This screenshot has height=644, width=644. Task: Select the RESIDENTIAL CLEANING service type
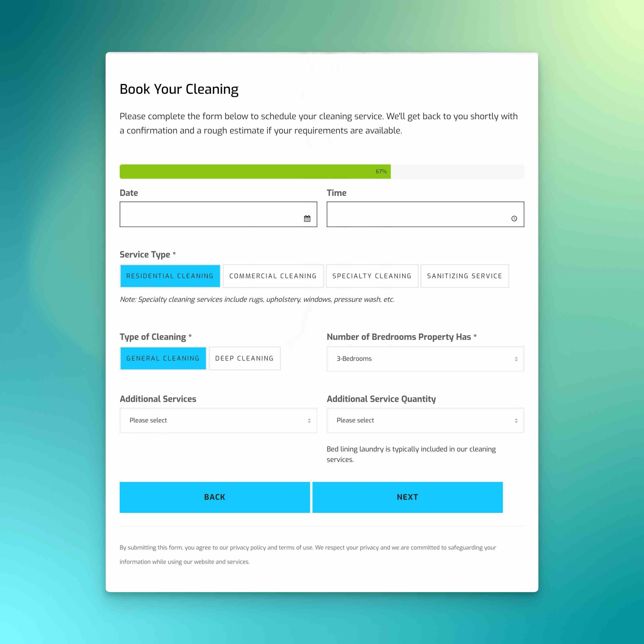[169, 275]
